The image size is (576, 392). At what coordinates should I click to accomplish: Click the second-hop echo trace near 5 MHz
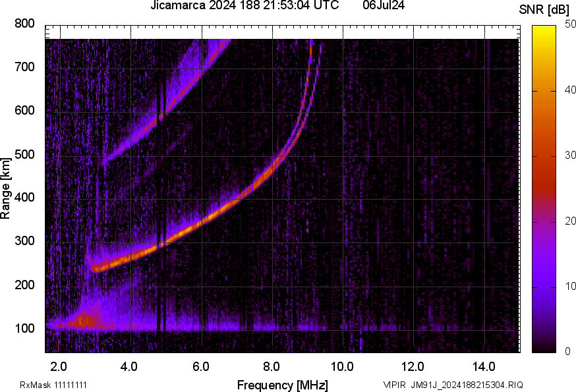click(x=167, y=110)
